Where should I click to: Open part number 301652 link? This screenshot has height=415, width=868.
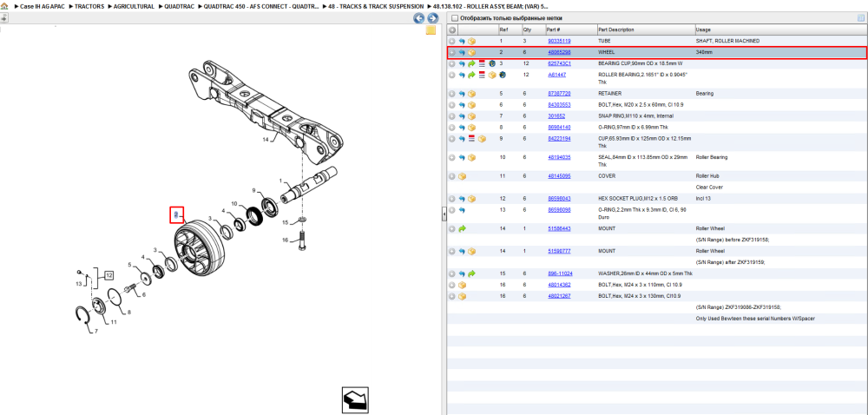[556, 116]
